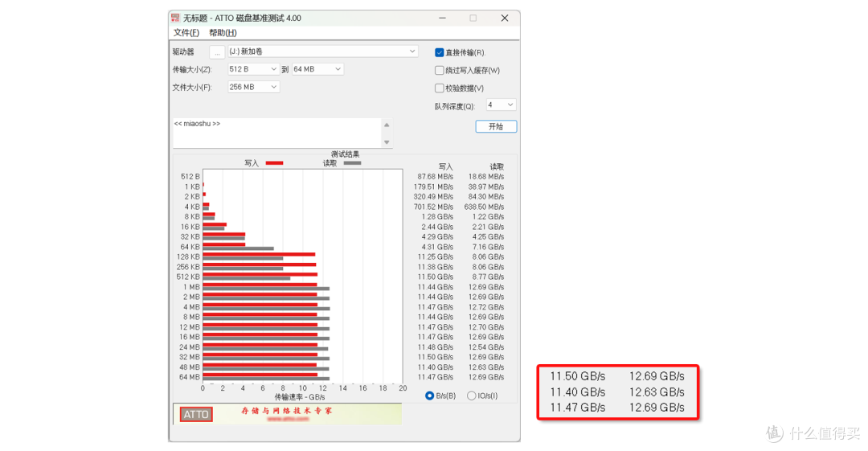
Task: Close the ATTO benchmark window
Action: click(x=504, y=18)
